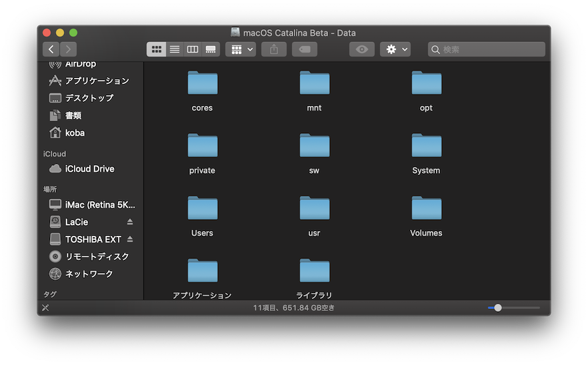Open ネットワーク in the sidebar

(x=81, y=274)
